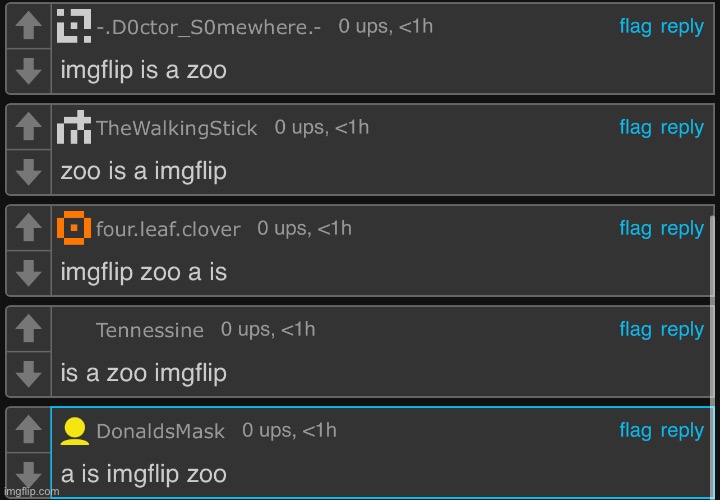Upvote the "imgflip is a zoo" comment
The height and width of the screenshot is (500, 720).
click(29, 28)
